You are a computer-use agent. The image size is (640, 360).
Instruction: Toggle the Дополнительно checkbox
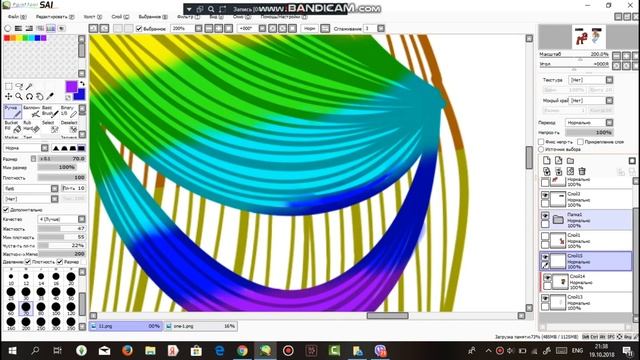pyautogui.click(x=6, y=209)
